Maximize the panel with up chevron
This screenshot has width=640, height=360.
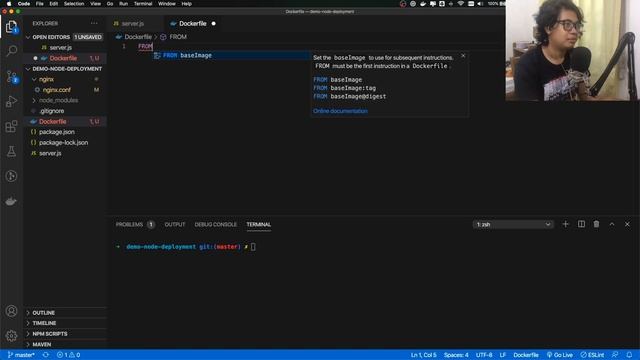612,224
